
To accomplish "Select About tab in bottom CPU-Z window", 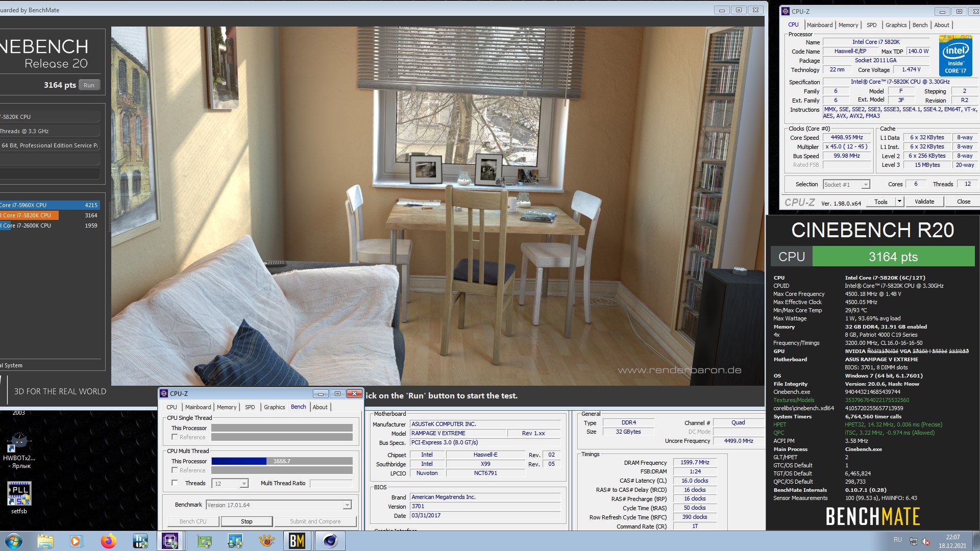I will click(320, 407).
